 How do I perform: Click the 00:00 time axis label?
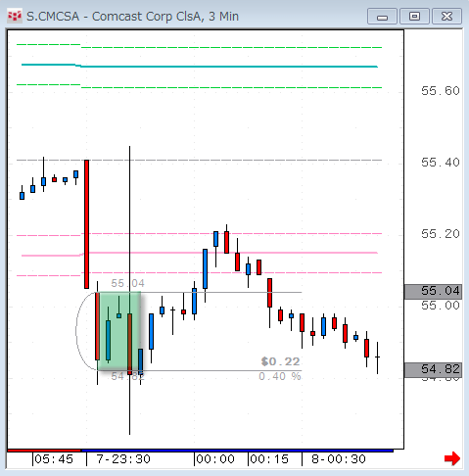pos(215,459)
